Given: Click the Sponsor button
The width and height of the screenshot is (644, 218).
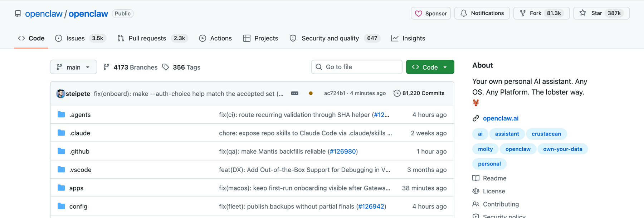Looking at the screenshot, I should coord(431,13).
